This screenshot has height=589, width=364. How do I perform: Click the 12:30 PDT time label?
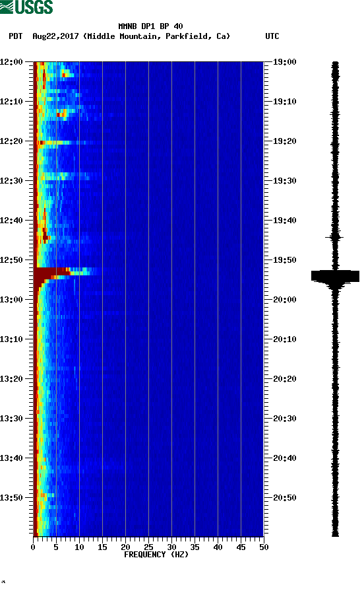(12, 181)
